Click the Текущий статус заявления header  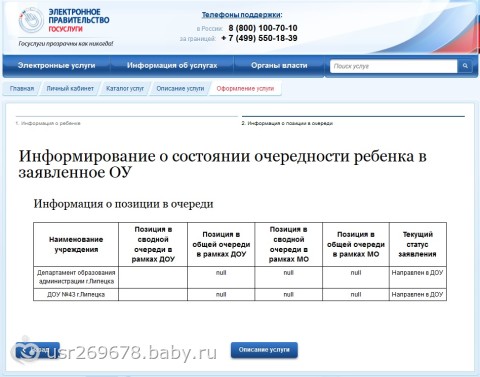[x=417, y=244]
